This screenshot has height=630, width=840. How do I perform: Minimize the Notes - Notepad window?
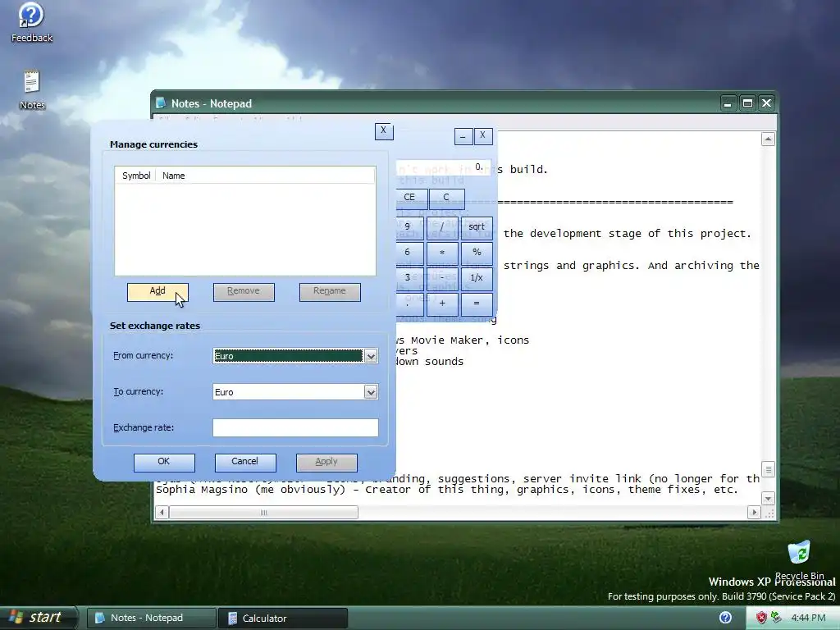pos(728,103)
